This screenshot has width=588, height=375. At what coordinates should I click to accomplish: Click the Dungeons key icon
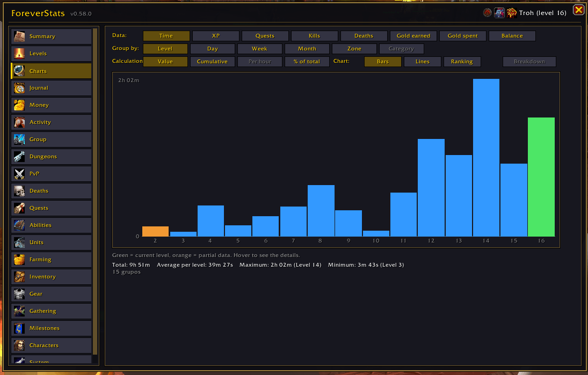(19, 157)
